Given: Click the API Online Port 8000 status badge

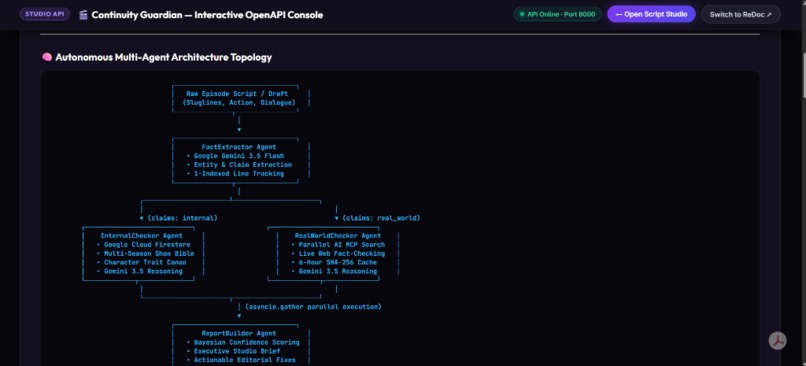Looking at the screenshot, I should 557,14.
